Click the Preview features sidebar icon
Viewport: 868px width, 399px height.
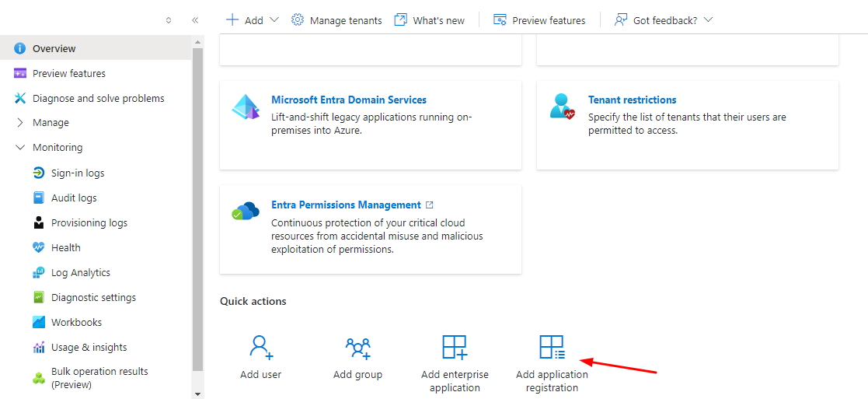20,73
